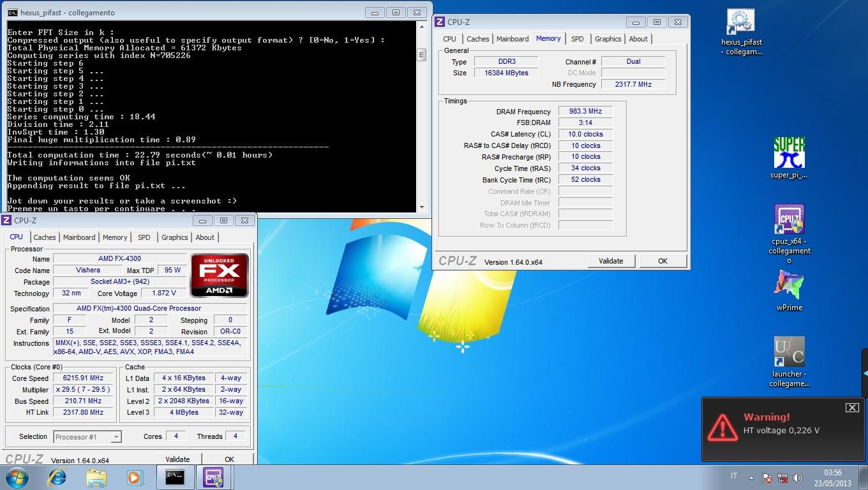Click Validate in lower CPU-Z window

[177, 459]
